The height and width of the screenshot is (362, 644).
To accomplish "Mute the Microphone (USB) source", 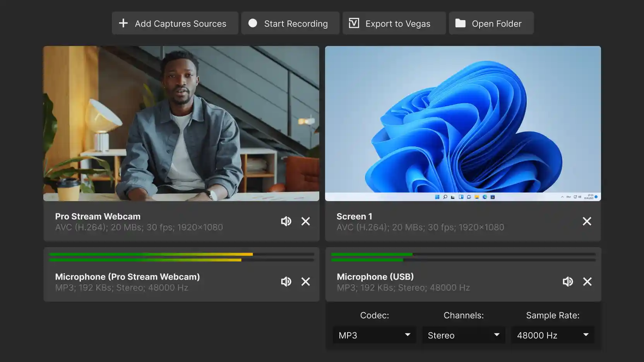I will [x=568, y=282].
